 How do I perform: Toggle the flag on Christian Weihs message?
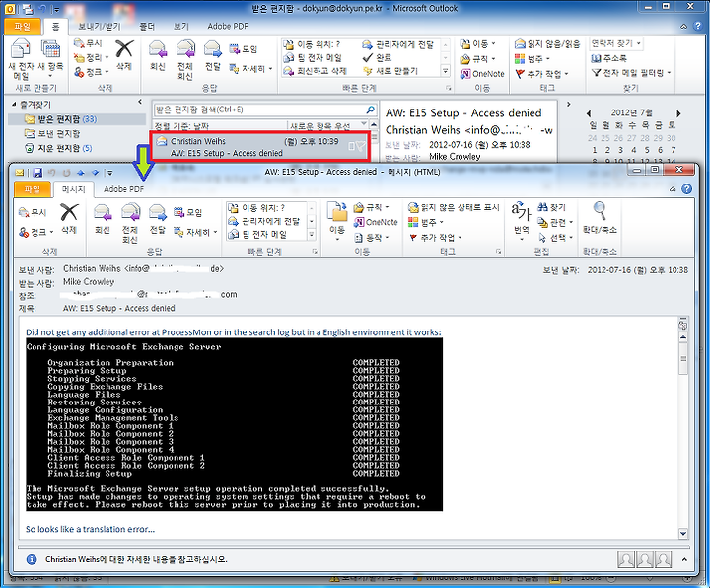pos(361,146)
